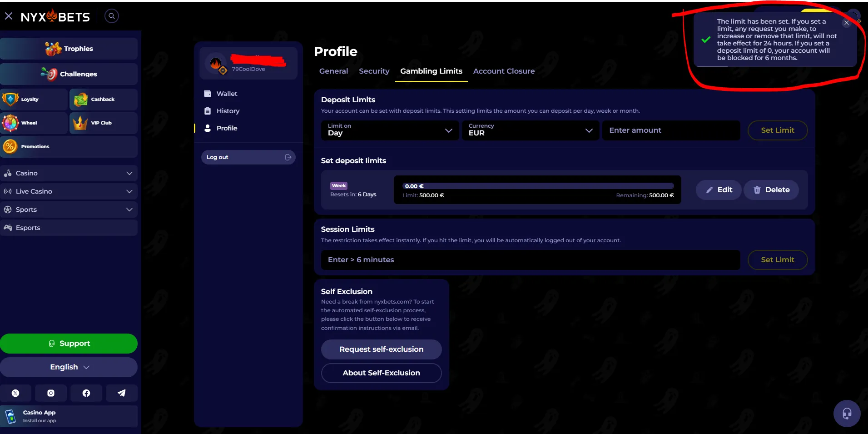Click the Request self-exclusion button
This screenshot has width=868, height=434.
coord(381,349)
